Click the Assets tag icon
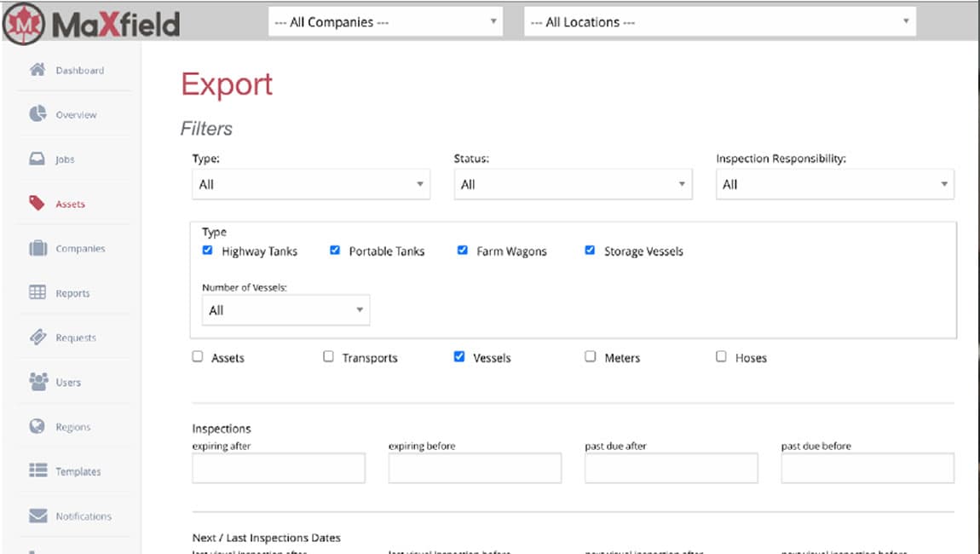 coord(37,204)
